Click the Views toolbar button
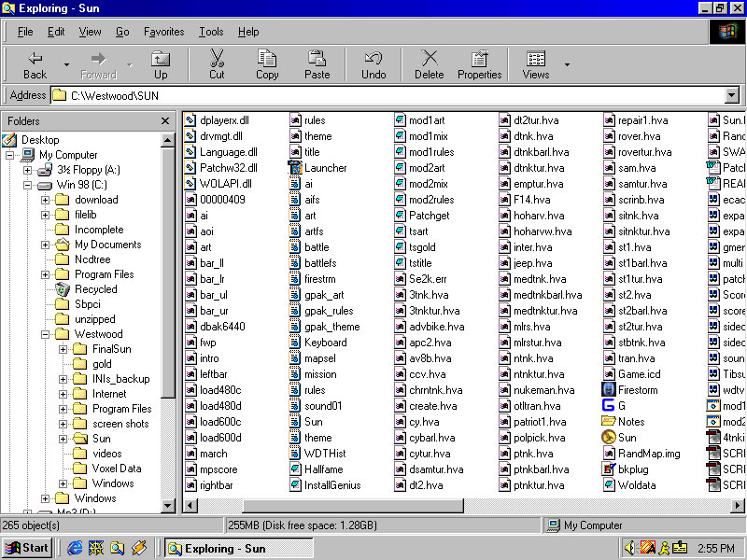The height and width of the screenshot is (560, 747). pos(536,65)
